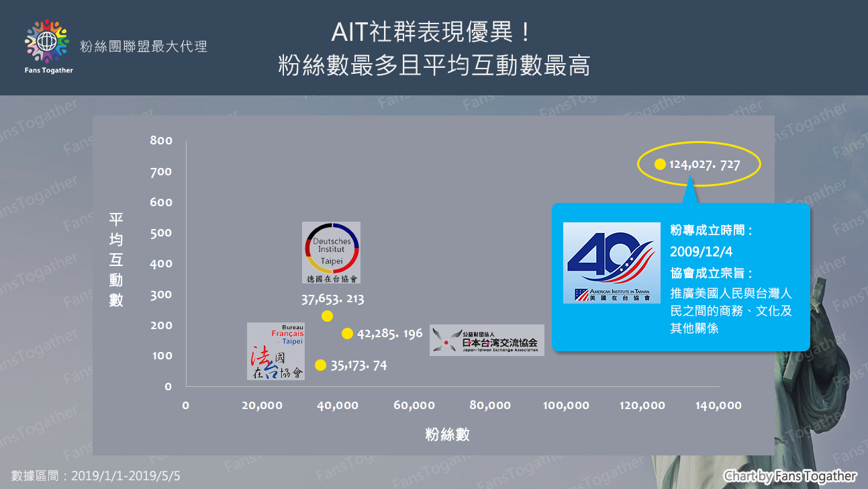Click the Bureau Français de Taipei logo

coord(276,351)
